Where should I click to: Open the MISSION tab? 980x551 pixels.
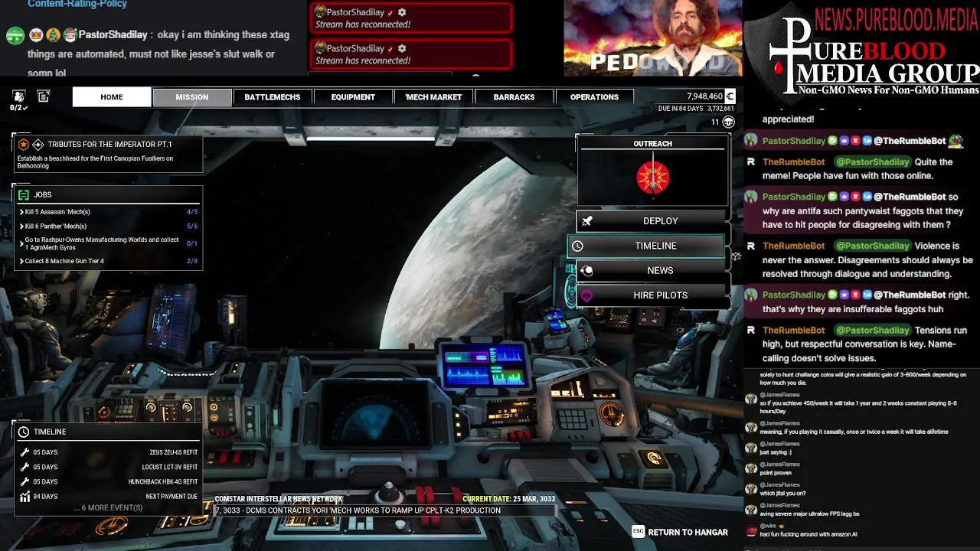pyautogui.click(x=192, y=97)
